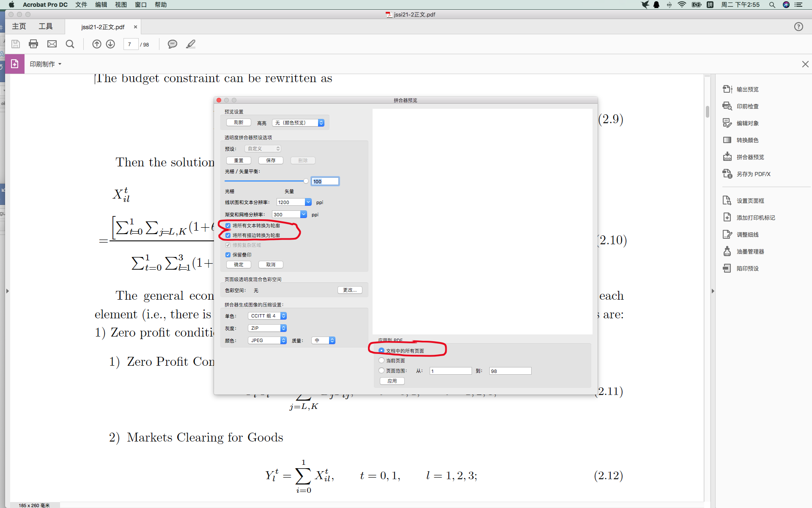Select 另存为 PDF/X option
This screenshot has width=812, height=508.
click(x=753, y=174)
